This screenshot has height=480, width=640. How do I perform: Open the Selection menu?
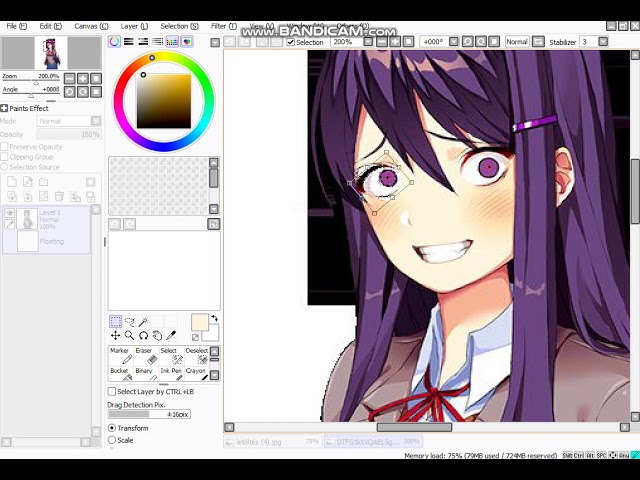point(179,26)
